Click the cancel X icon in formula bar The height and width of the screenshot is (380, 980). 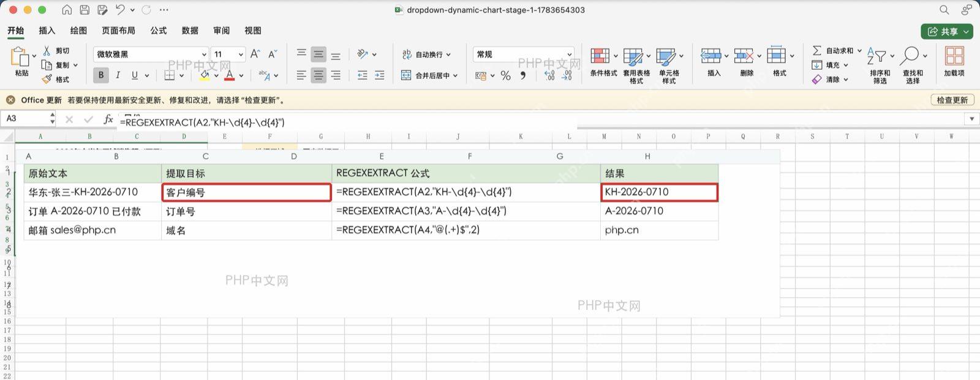tap(69, 120)
